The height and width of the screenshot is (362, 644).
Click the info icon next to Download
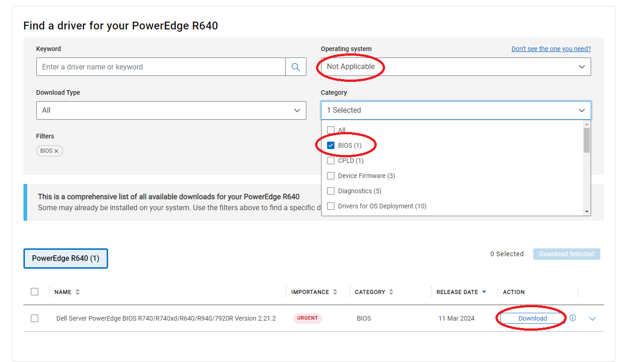pyautogui.click(x=573, y=318)
